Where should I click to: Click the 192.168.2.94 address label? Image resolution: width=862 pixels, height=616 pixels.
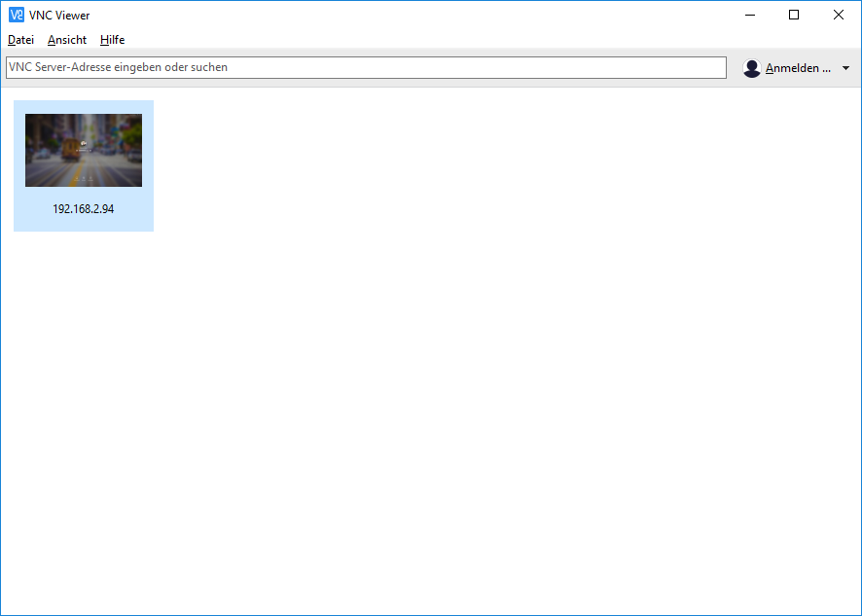click(x=84, y=208)
